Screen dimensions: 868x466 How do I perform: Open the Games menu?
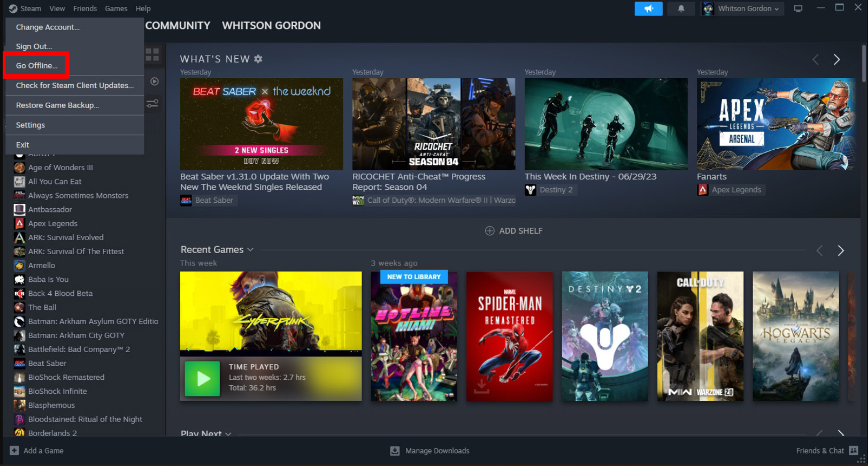116,9
